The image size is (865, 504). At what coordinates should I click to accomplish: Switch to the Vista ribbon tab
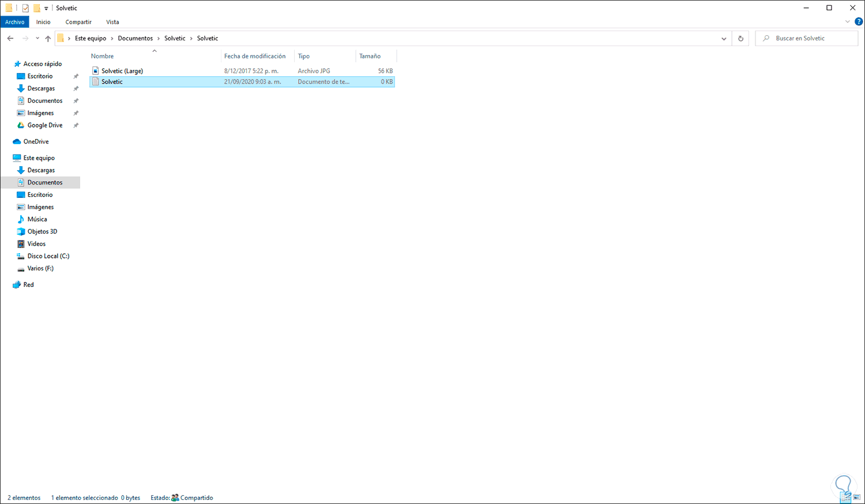(x=112, y=22)
